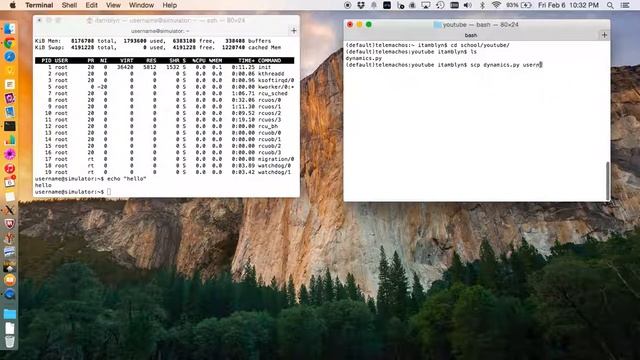Open the Edit menu
640x360 pixels.
(91, 5)
